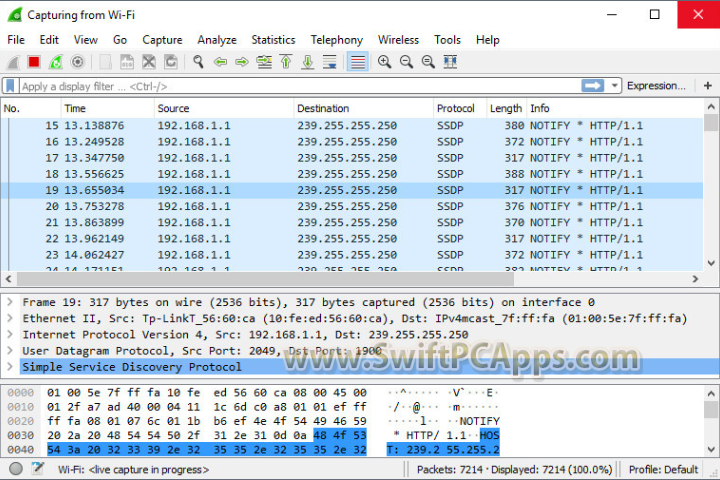Click Profile: Default in status bar
Viewport: 720px width, 480px height.
point(663,469)
